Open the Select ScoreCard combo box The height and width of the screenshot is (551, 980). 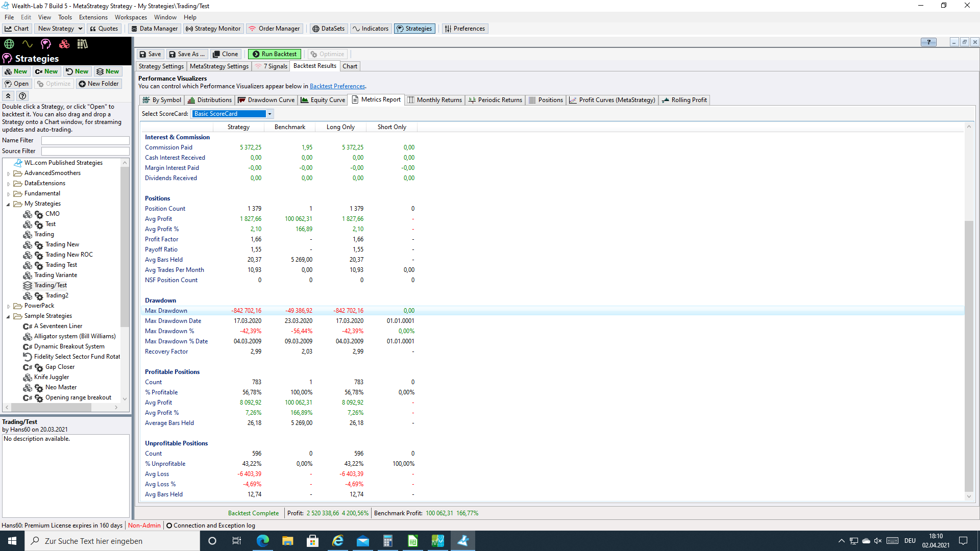coord(233,114)
